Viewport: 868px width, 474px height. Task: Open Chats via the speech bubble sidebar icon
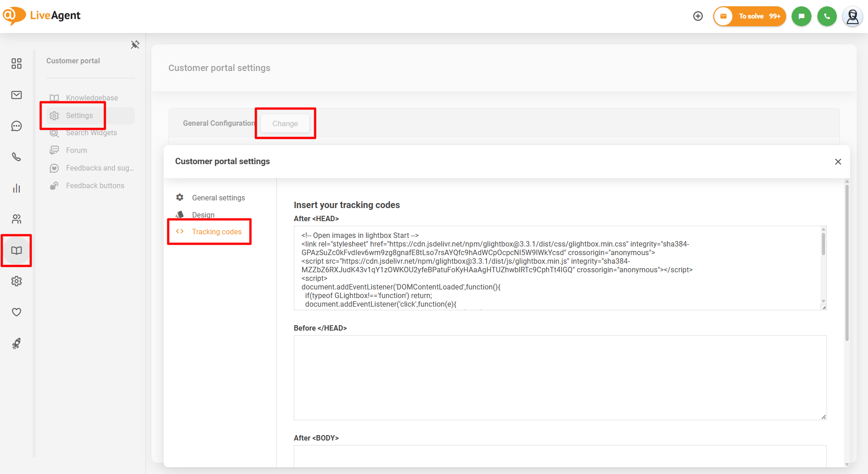coord(17,126)
